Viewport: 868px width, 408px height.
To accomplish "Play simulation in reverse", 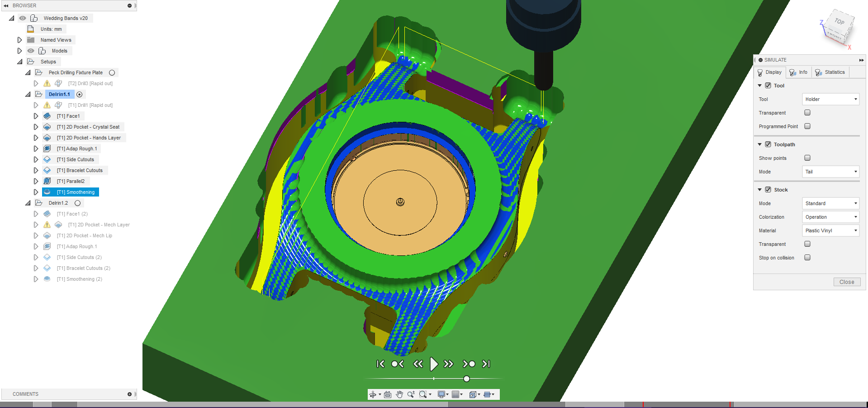I will click(418, 364).
